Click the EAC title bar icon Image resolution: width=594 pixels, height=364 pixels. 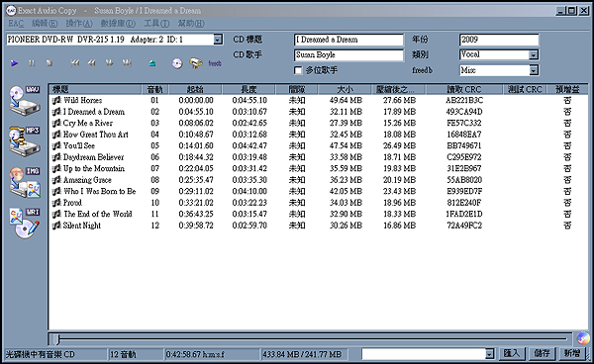(11, 11)
